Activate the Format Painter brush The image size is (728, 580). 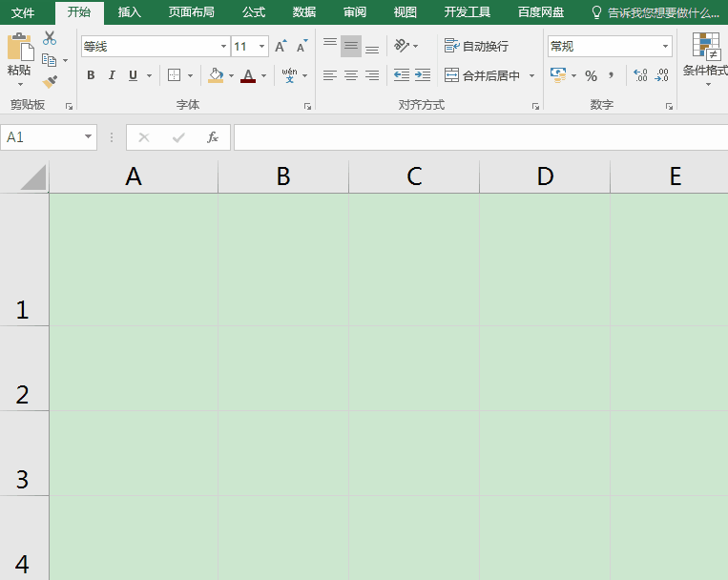50,81
